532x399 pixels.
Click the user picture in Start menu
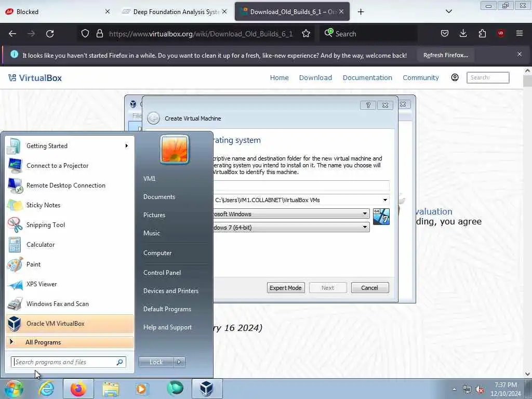pyautogui.click(x=175, y=149)
